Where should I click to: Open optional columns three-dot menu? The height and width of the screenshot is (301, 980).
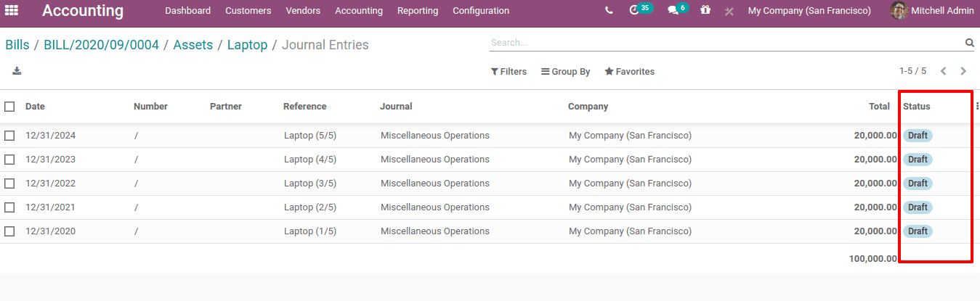977,106
